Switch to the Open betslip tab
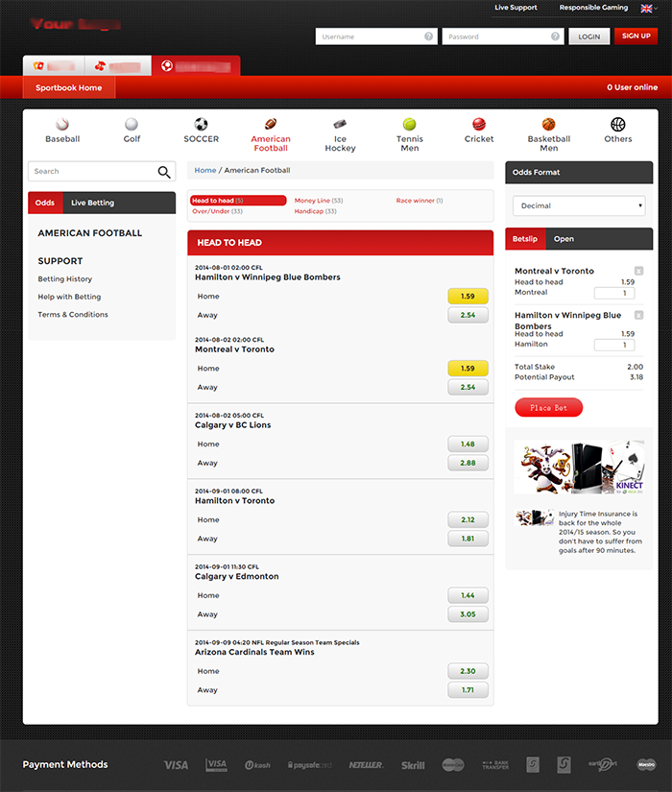The image size is (672, 792). (x=564, y=239)
